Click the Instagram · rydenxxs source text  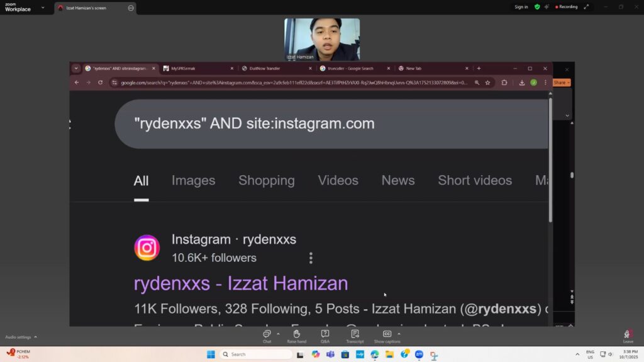(234, 239)
